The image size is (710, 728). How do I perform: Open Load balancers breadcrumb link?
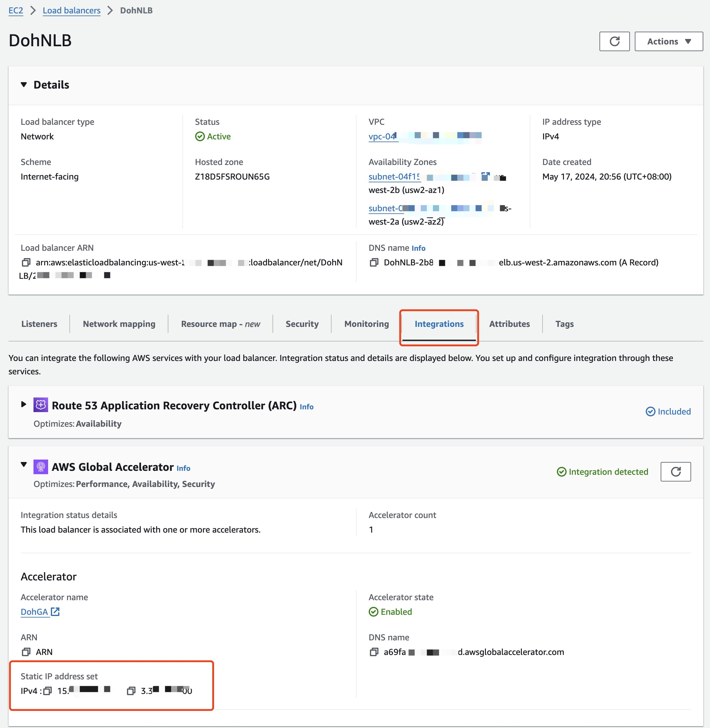[x=72, y=10]
